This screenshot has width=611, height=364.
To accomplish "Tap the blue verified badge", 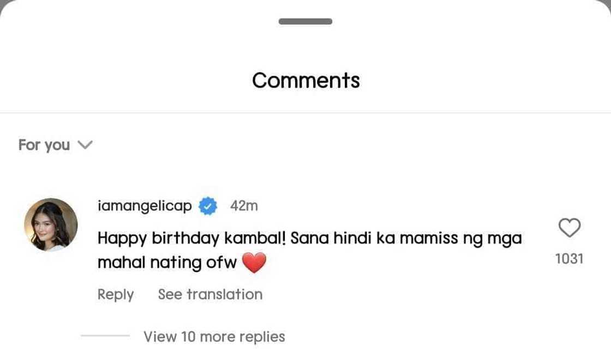I will click(x=208, y=206).
